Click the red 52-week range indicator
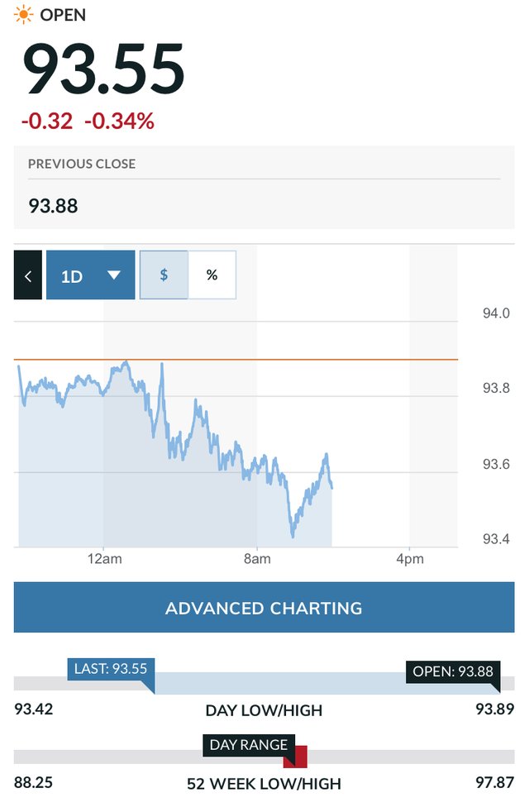529x812 pixels. (x=301, y=756)
